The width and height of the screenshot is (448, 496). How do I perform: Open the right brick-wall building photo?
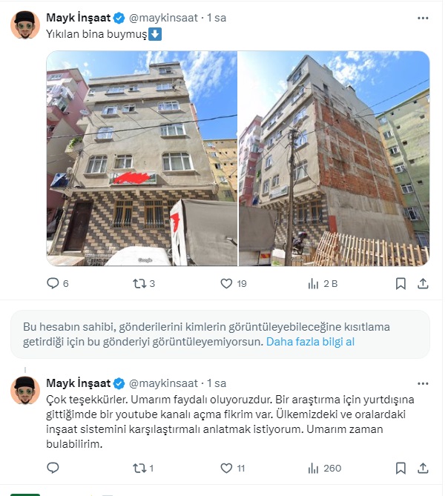(334, 158)
